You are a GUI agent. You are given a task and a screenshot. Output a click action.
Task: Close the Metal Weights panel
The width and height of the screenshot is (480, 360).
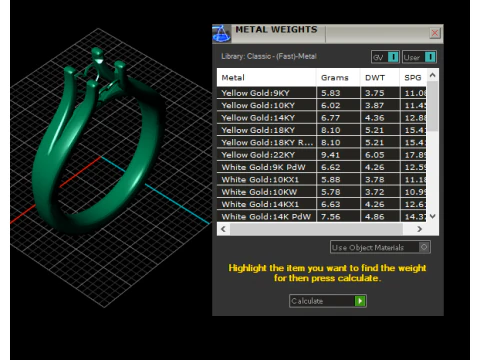[435, 33]
